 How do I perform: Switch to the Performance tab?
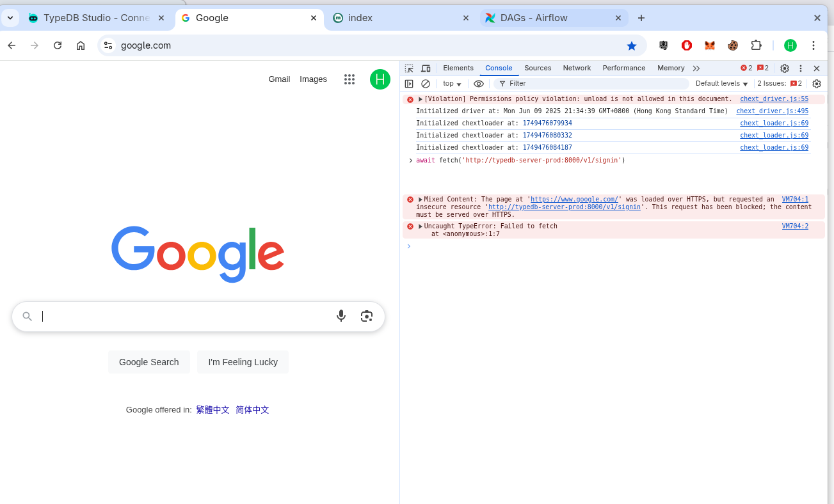[x=624, y=68]
